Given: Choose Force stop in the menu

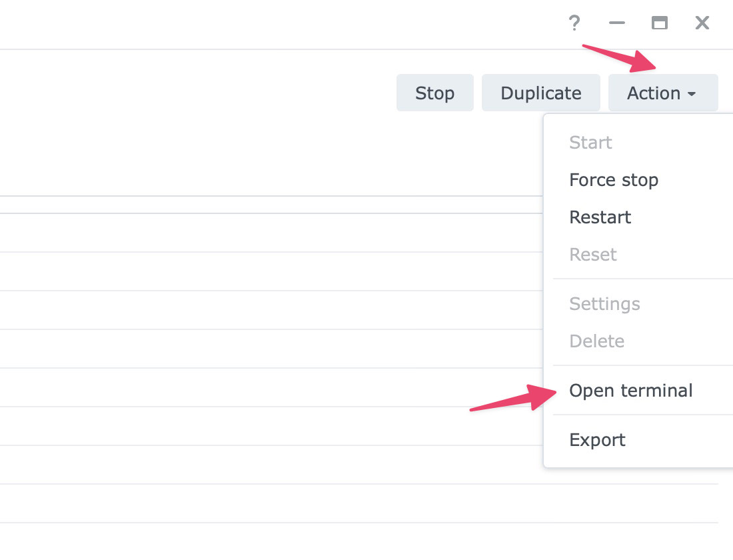Looking at the screenshot, I should click(x=614, y=180).
